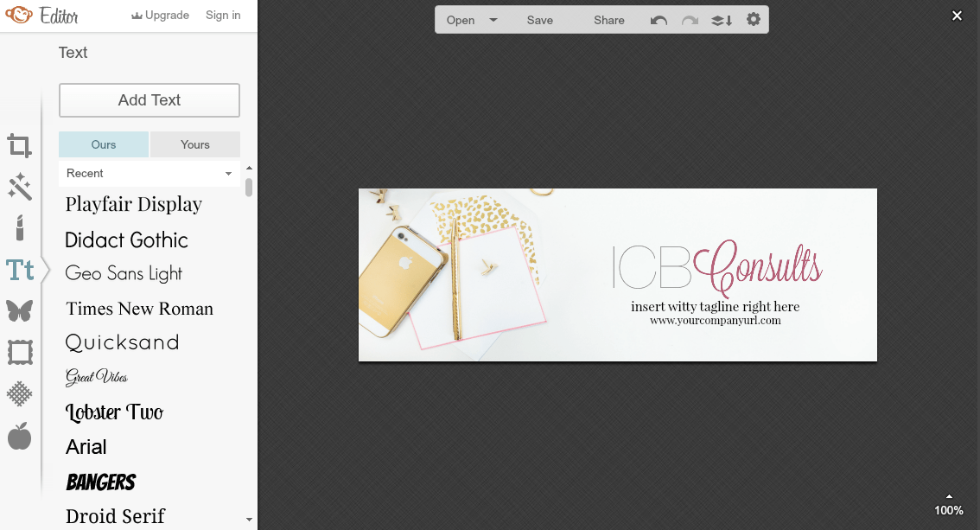Switch to the Yours fonts tab

click(194, 144)
